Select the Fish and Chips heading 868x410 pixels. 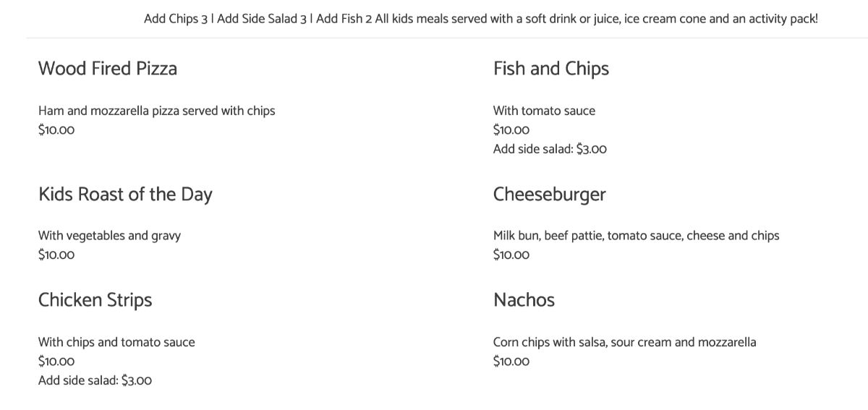click(551, 69)
